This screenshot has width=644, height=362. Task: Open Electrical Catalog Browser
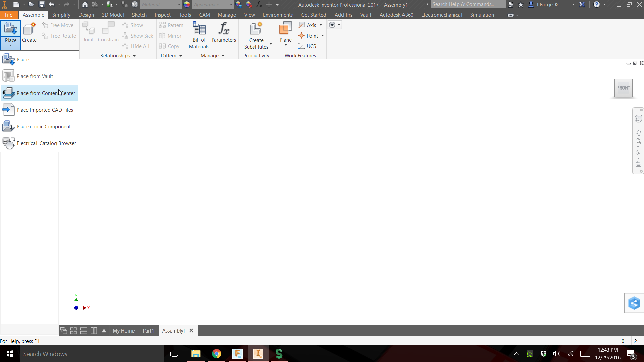click(40, 143)
